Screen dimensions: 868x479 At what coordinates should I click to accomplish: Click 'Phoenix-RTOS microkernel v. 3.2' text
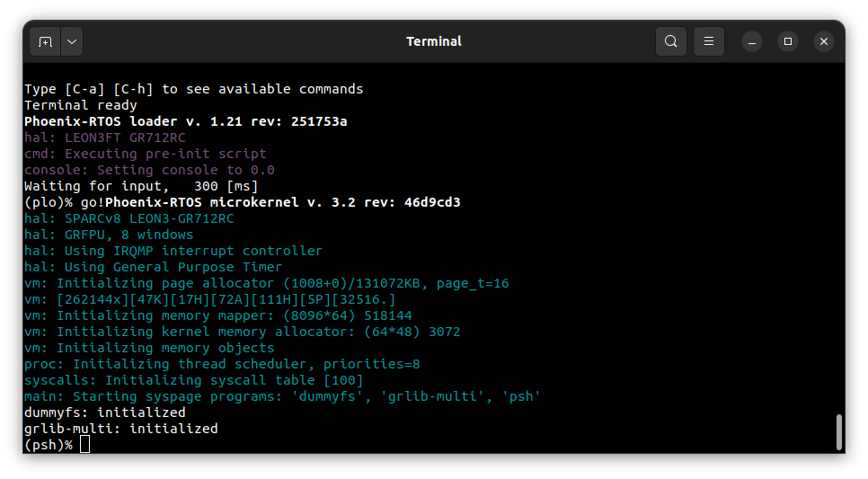(230, 202)
